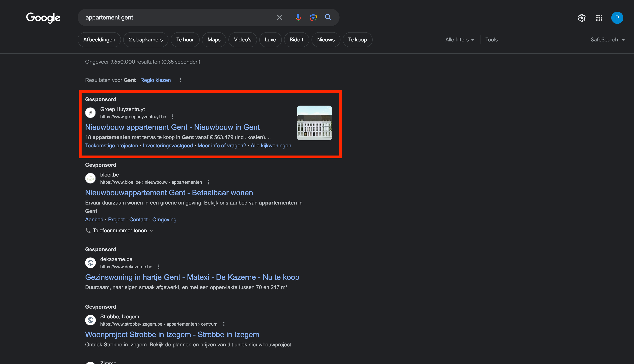Open the SafeSearch dropdown
Viewport: 634px width, 364px height.
(x=608, y=40)
